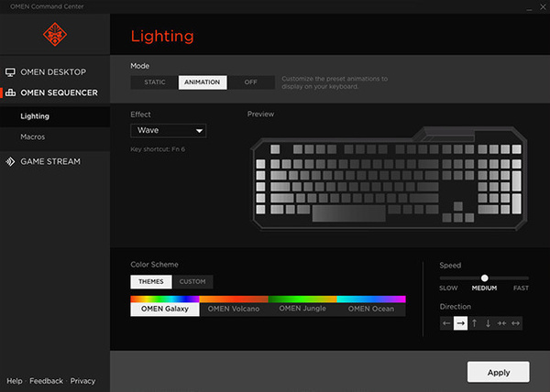
Task: Set wave direction to left arrow
Action: click(446, 323)
